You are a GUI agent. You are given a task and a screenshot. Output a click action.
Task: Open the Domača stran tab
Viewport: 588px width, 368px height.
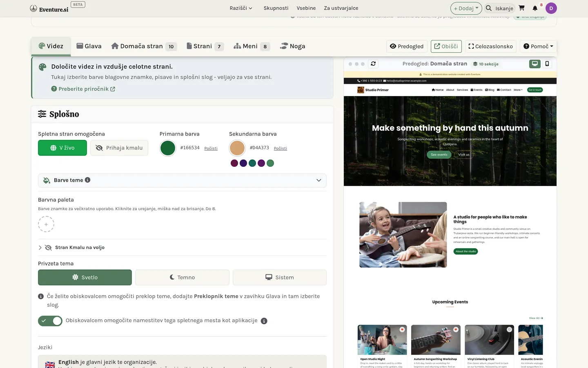pyautogui.click(x=144, y=46)
